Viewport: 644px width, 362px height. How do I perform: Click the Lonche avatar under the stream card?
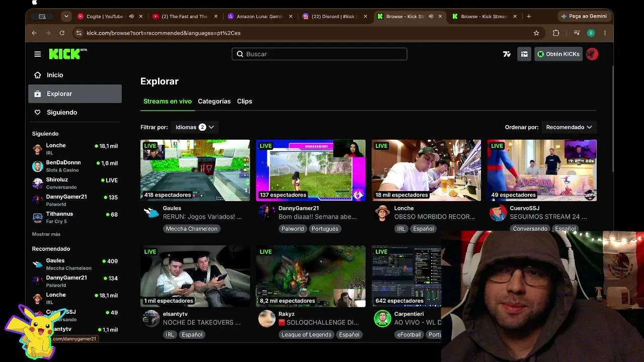coord(382,213)
